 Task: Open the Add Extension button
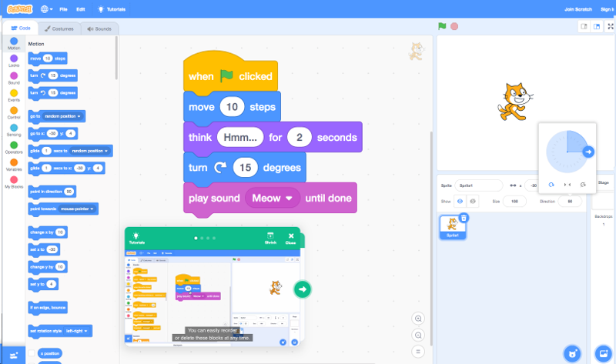coord(14,355)
